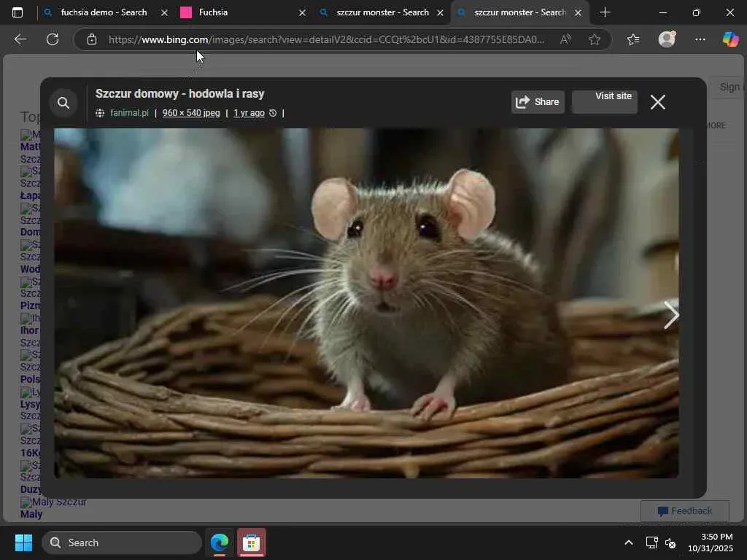The image size is (747, 560).
Task: Open Edge Settings and more menu
Action: (700, 39)
